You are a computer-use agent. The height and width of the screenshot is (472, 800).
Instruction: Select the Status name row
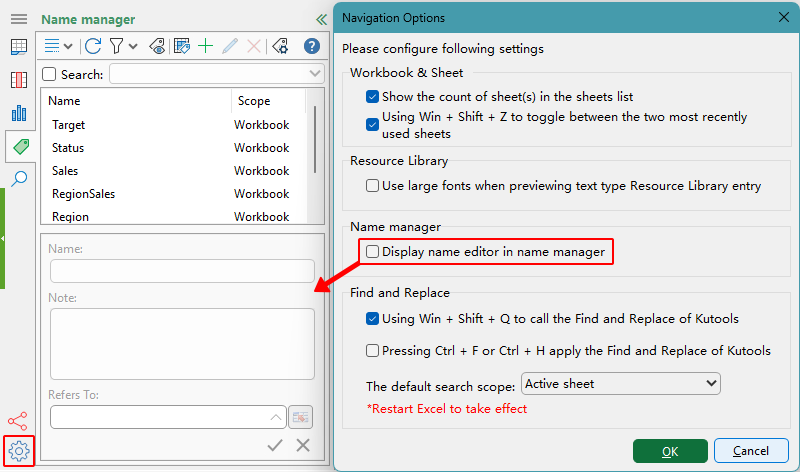coord(174,148)
